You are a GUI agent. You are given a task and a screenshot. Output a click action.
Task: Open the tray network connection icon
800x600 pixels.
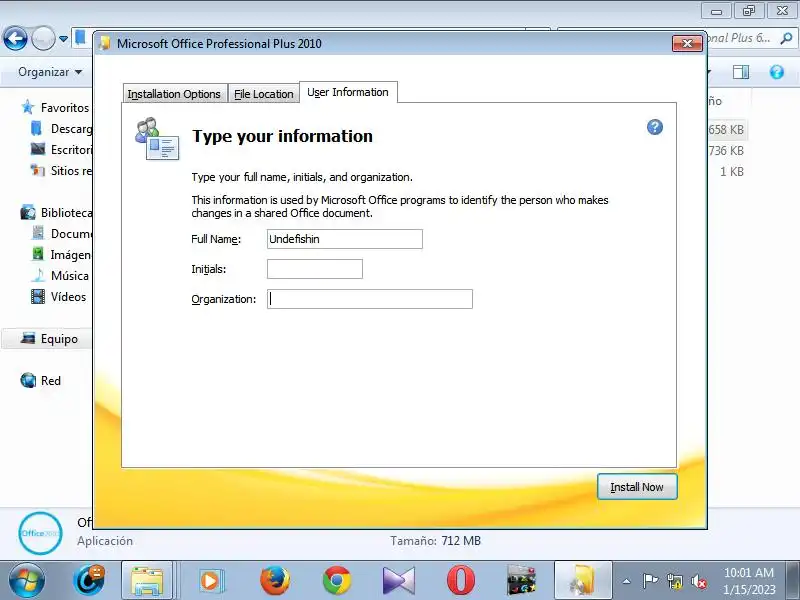pos(674,581)
